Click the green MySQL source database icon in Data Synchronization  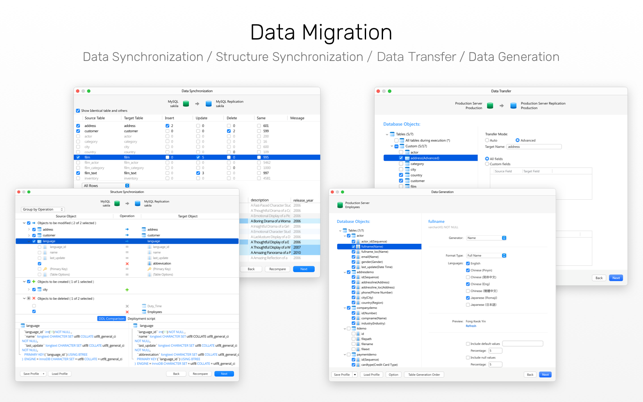[186, 103]
